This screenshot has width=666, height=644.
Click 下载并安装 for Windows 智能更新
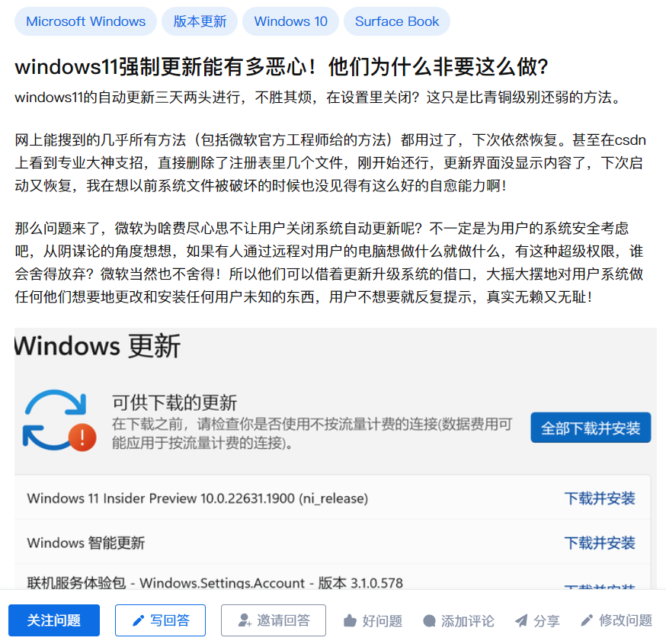(x=599, y=543)
